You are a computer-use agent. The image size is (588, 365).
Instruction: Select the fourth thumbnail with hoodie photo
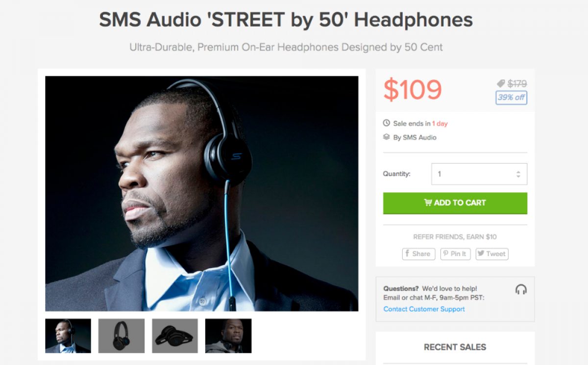tap(228, 336)
